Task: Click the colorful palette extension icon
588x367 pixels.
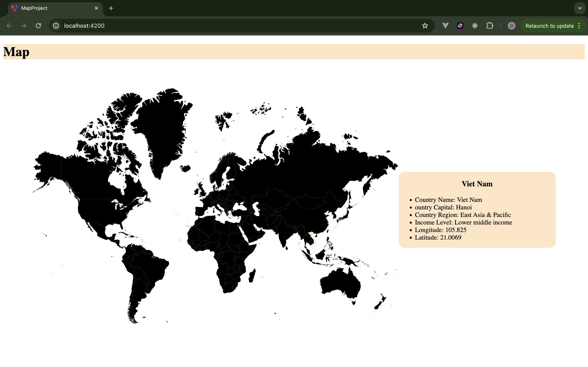Action: click(460, 26)
